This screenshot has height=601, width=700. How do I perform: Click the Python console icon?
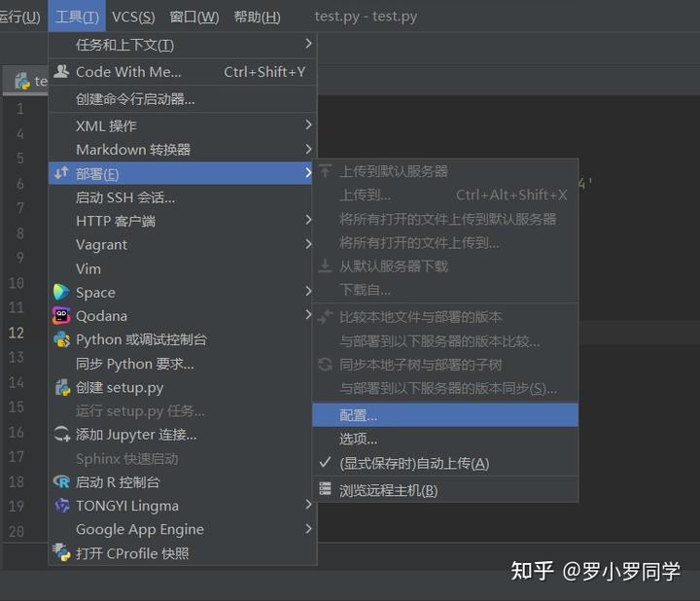pyautogui.click(x=61, y=339)
